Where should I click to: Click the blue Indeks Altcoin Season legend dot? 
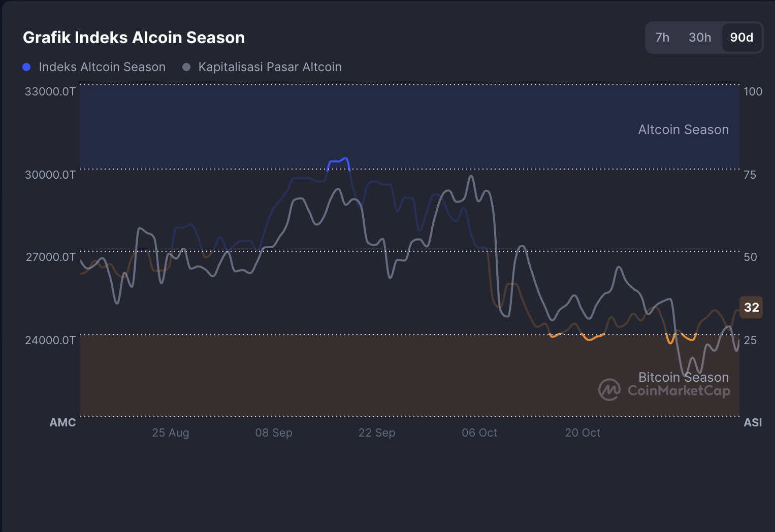click(26, 66)
